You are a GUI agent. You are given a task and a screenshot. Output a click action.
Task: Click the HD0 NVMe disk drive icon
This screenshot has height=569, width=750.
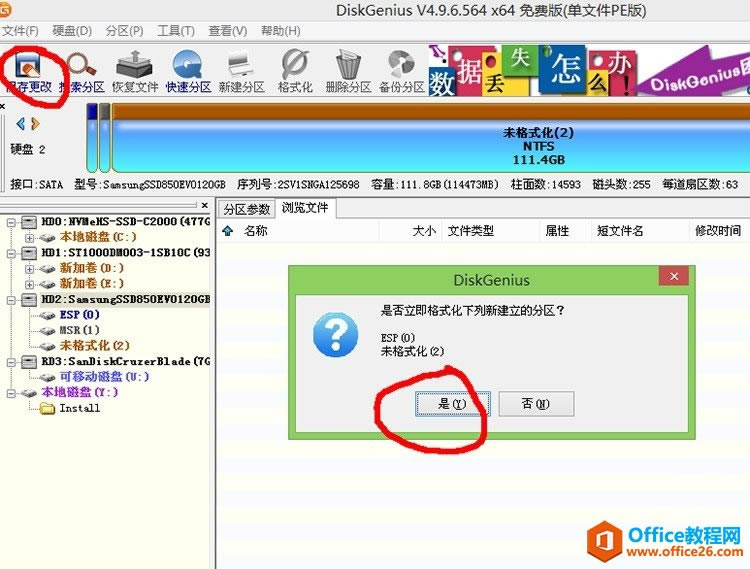tap(29, 222)
